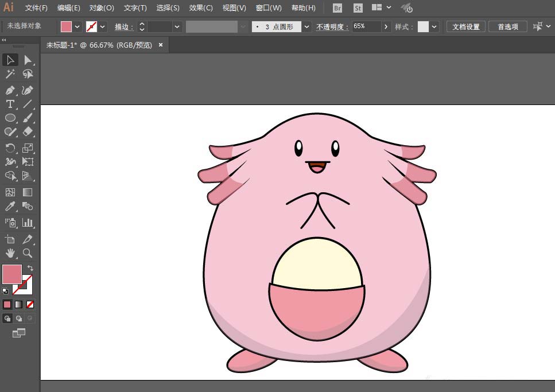Expand the opacity slider arrow
This screenshot has height=392, width=555.
pos(386,26)
